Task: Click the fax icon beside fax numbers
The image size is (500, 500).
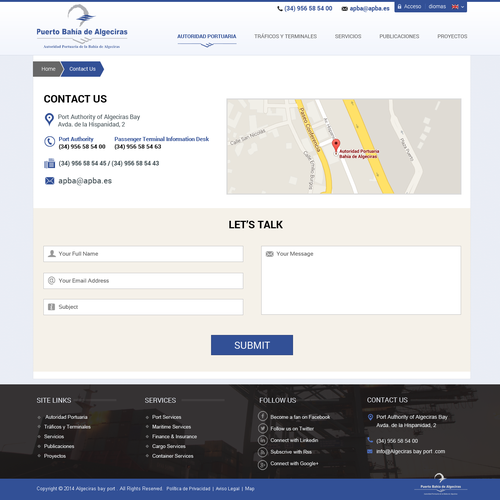Action: pos(50,163)
